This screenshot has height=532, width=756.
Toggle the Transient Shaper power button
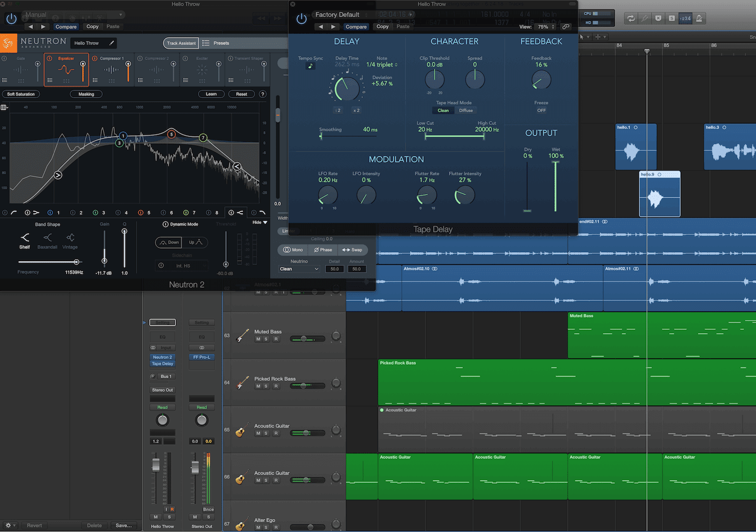click(x=230, y=58)
